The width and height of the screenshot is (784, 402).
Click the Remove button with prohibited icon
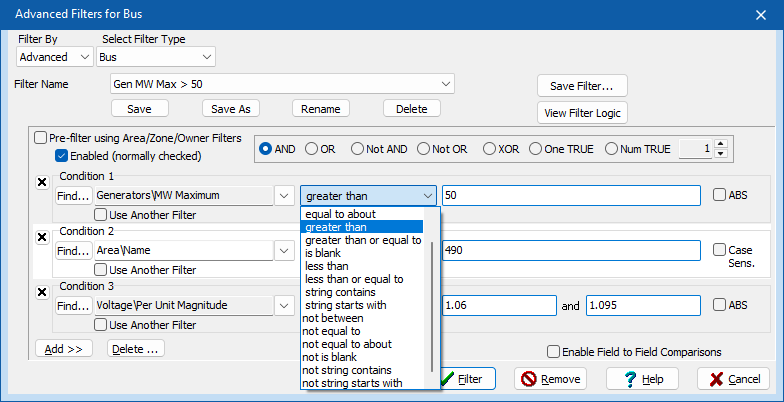click(x=550, y=379)
